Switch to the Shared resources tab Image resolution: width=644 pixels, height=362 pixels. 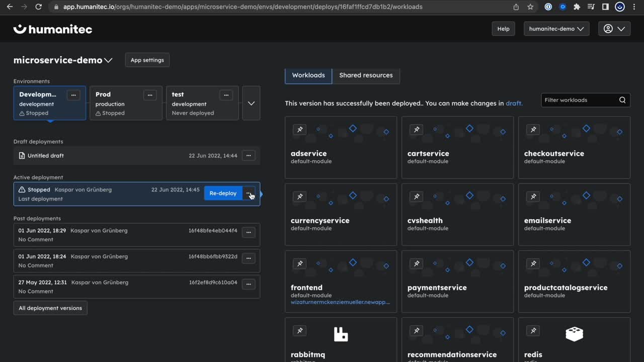click(x=366, y=75)
